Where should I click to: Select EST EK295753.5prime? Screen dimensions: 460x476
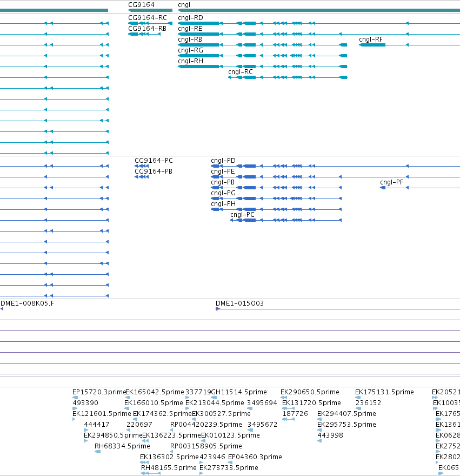pyautogui.click(x=346, y=425)
